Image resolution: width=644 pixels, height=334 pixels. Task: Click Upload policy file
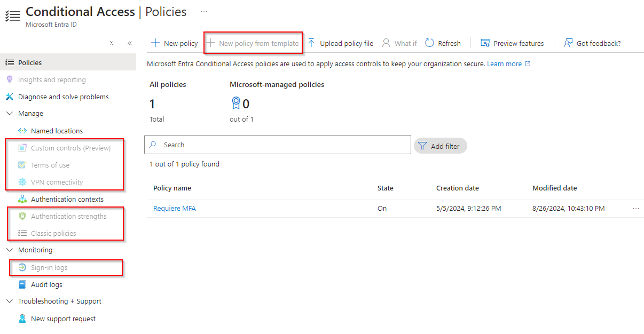pyautogui.click(x=341, y=43)
